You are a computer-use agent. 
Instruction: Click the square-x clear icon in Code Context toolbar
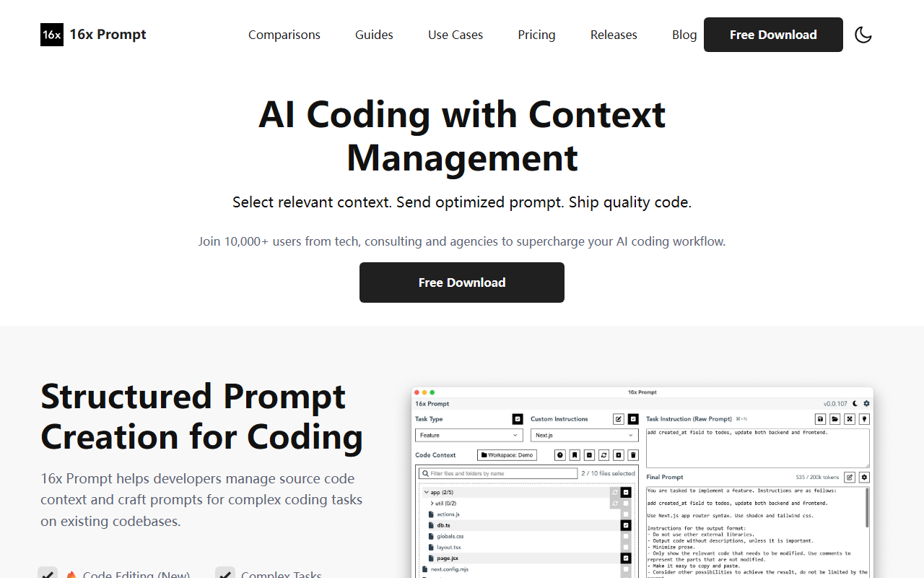619,455
